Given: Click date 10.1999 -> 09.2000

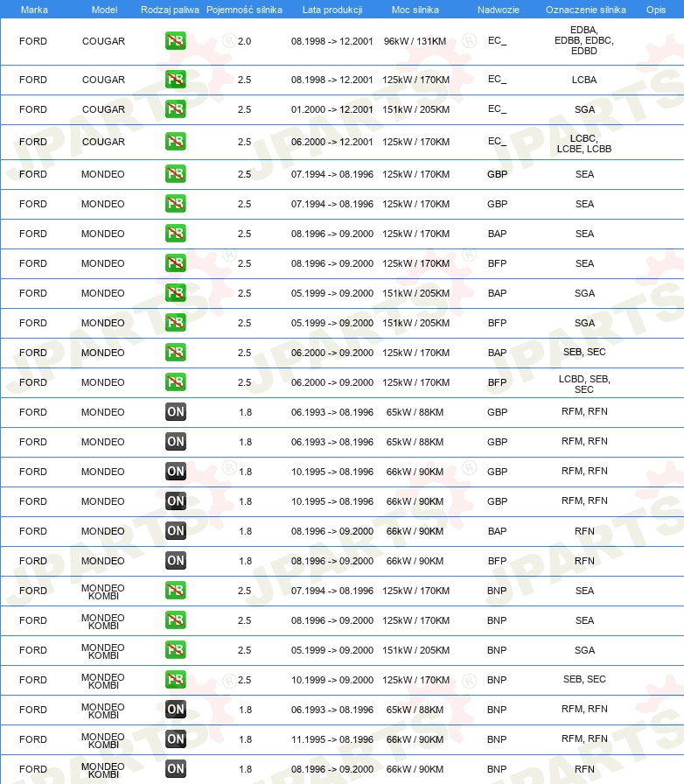Looking at the screenshot, I should click(332, 680).
